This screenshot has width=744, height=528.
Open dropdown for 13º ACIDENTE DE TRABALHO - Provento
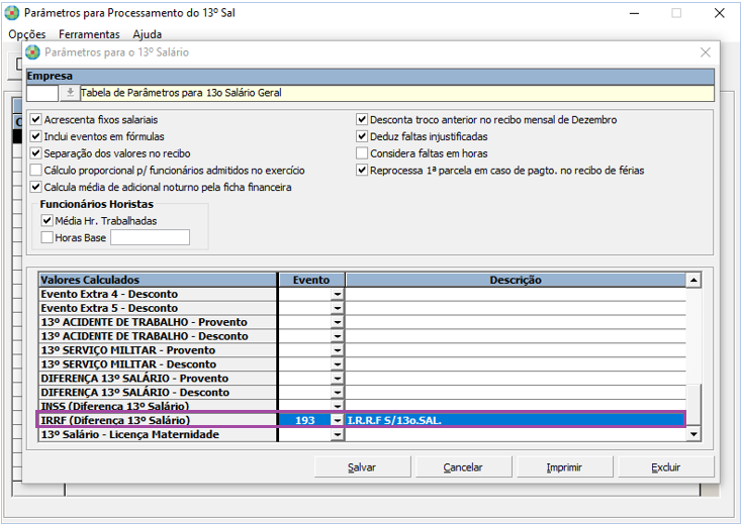(337, 322)
